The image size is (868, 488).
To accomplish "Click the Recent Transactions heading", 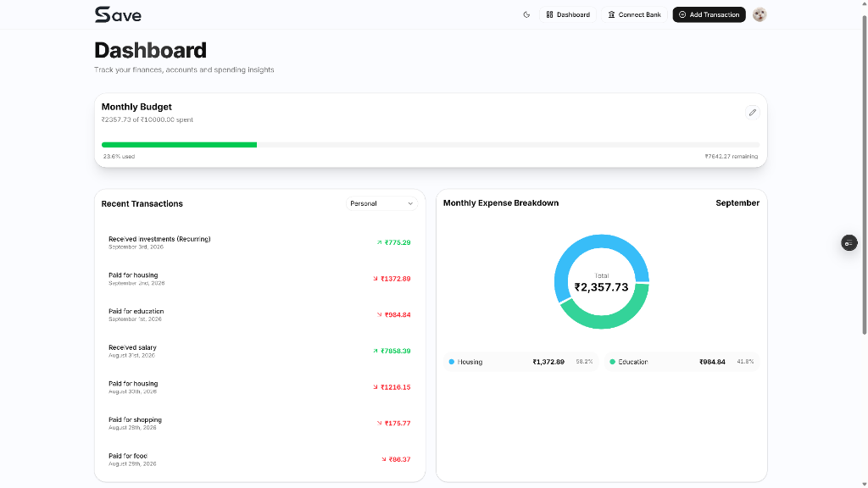I will 142,203.
